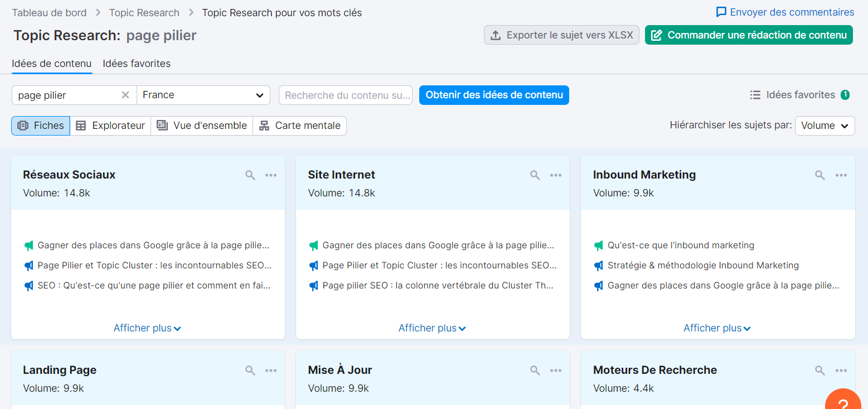Open more options on Site Internet card

556,175
